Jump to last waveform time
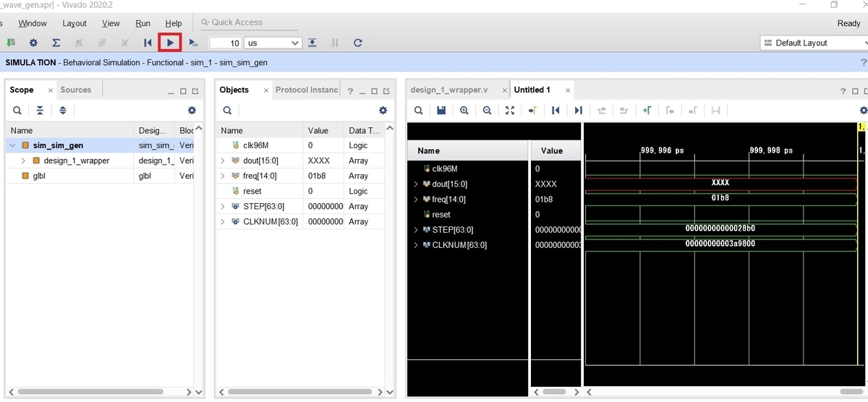Viewport: 868px width, 402px height. [x=578, y=111]
